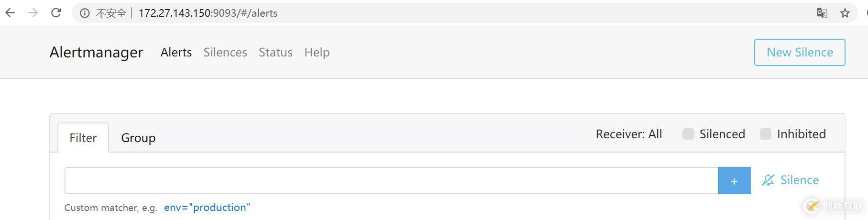Click the site security info icon

click(x=85, y=13)
